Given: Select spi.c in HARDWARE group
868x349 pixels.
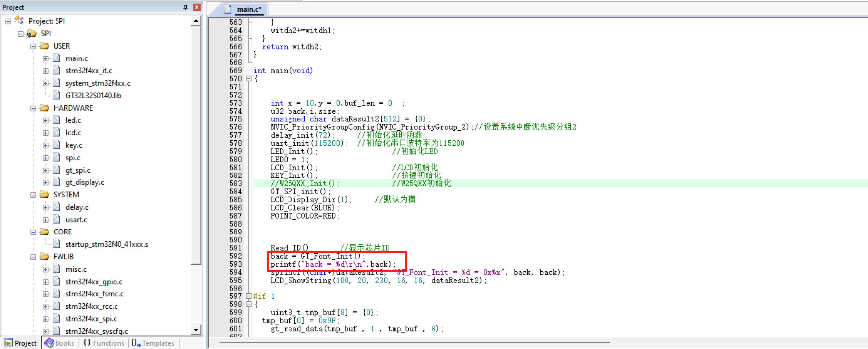Looking at the screenshot, I should click(x=73, y=158).
